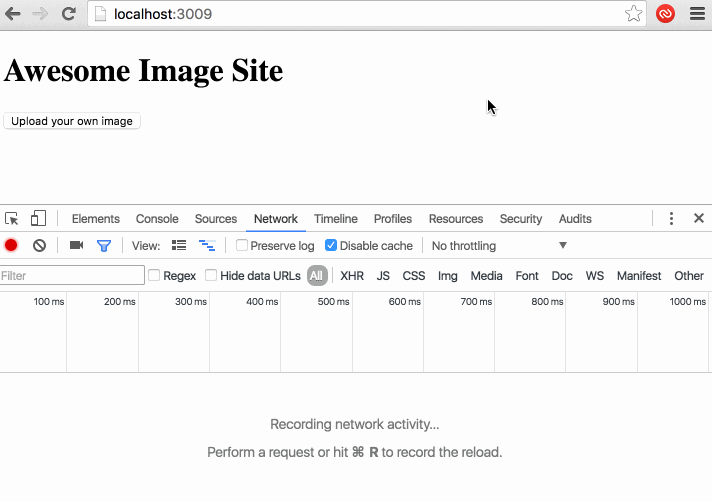Toggle the device toolbar icon

click(38, 219)
